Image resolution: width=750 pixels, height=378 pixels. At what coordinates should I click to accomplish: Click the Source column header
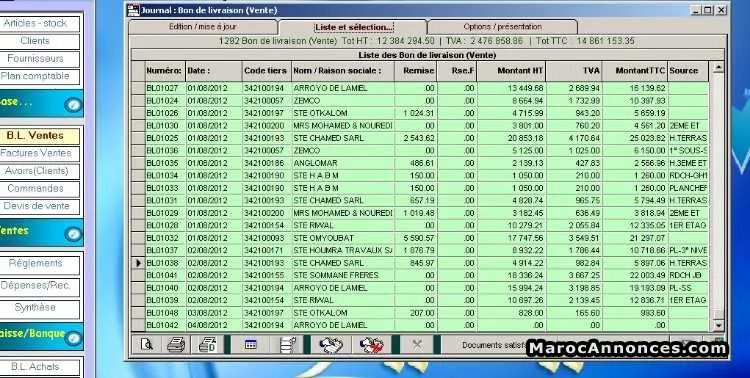688,71
